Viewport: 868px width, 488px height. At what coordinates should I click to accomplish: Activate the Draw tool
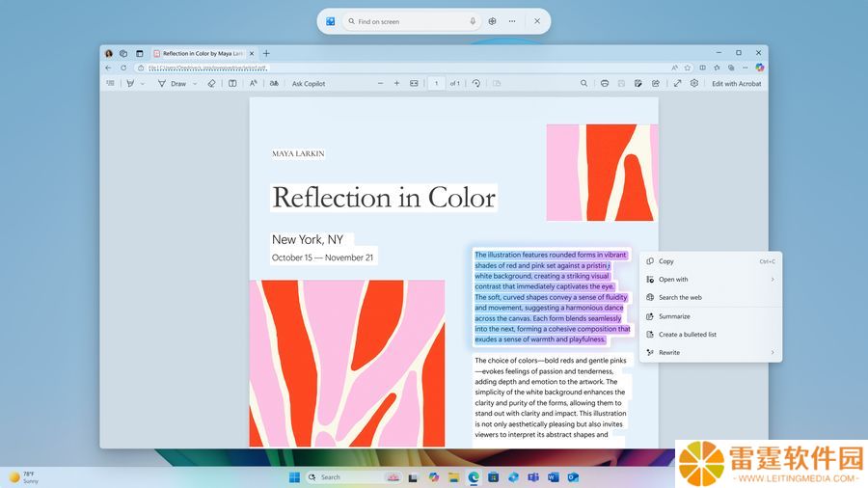[173, 84]
